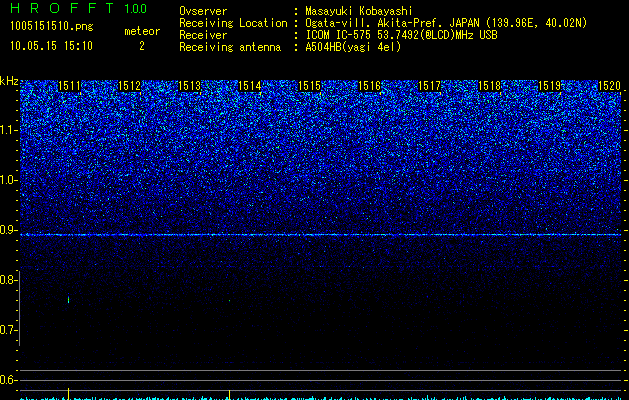Click the Ogata-vill. Akita-Pref. location text
The width and height of the screenshot is (629, 400).
coord(446,23)
